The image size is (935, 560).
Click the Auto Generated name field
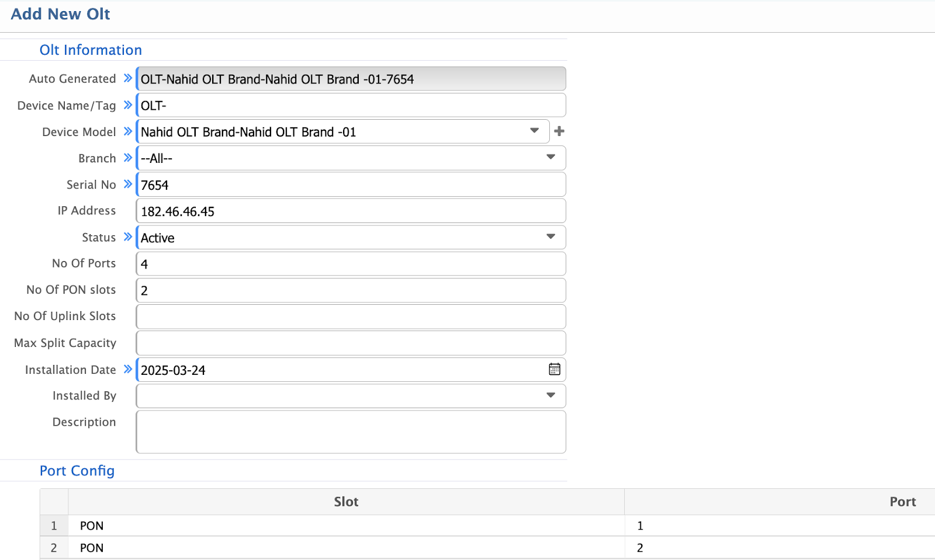[351, 79]
